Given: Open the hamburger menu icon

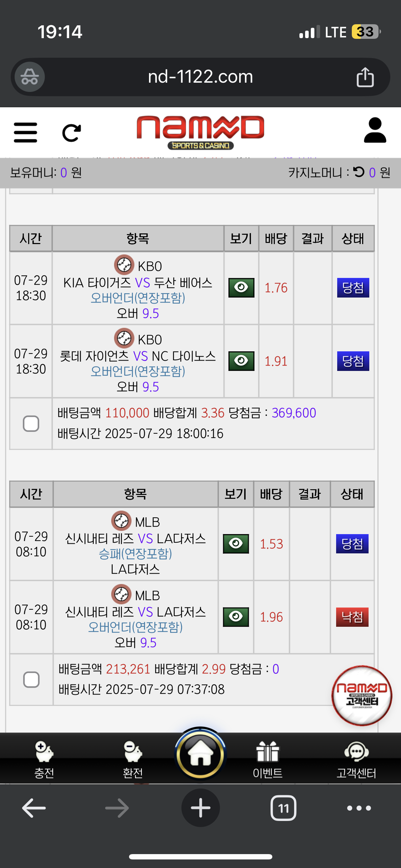Looking at the screenshot, I should [x=25, y=132].
